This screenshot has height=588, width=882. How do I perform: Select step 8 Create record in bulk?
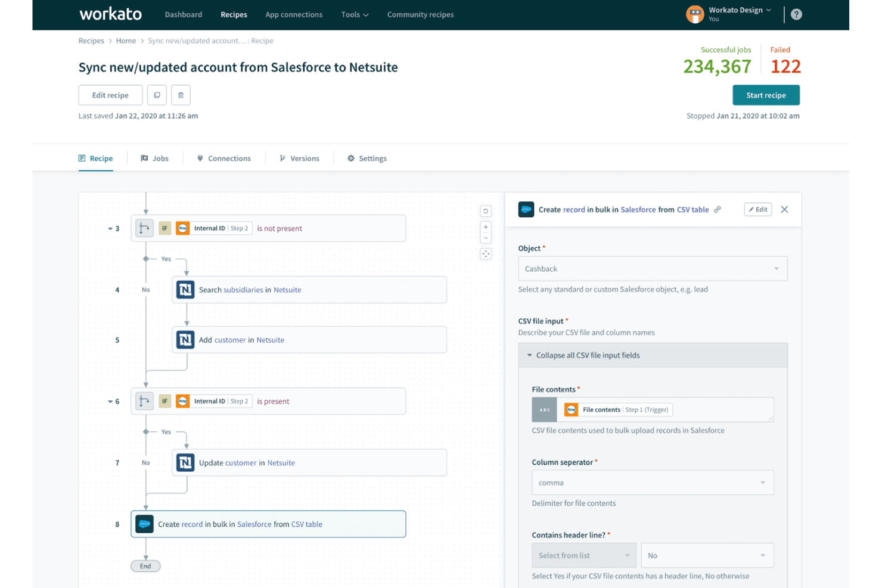coord(268,524)
